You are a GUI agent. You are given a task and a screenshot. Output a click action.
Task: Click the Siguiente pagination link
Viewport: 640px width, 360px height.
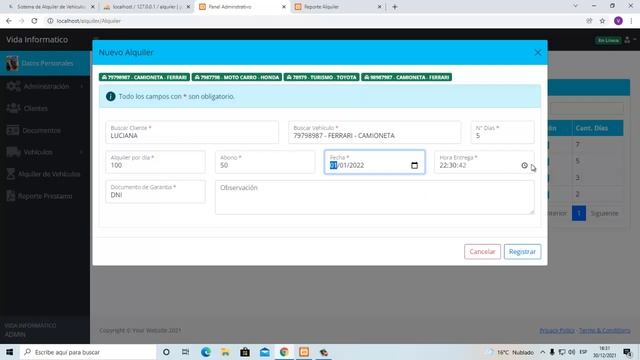click(604, 213)
